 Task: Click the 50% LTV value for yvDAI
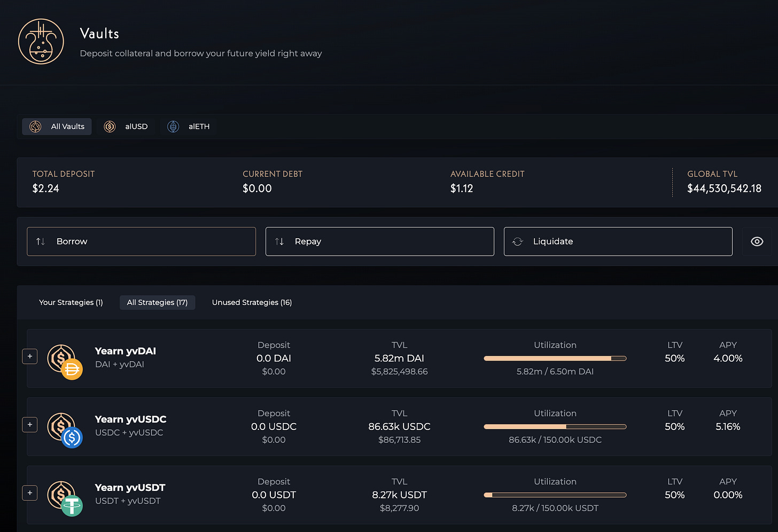[675, 358]
